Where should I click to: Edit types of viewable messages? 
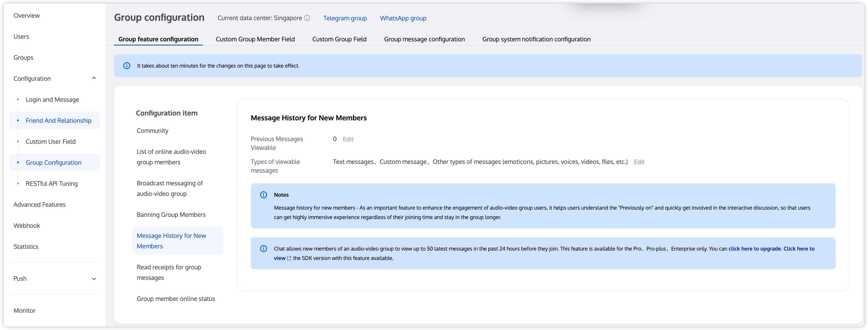coord(639,162)
